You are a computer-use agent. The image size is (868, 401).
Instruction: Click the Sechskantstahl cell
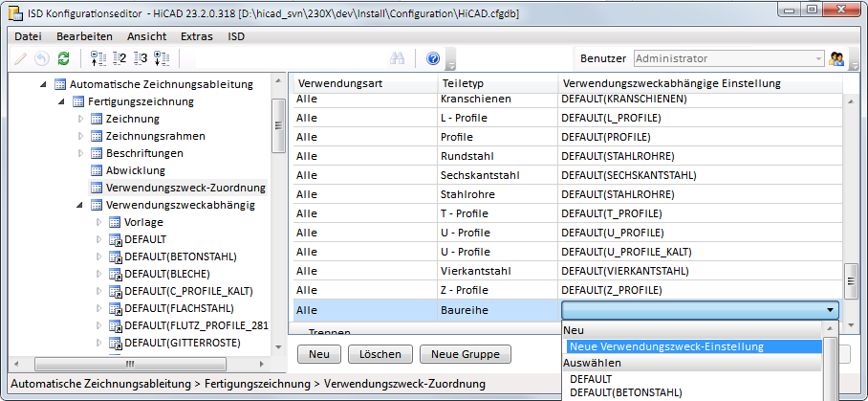pos(498,175)
